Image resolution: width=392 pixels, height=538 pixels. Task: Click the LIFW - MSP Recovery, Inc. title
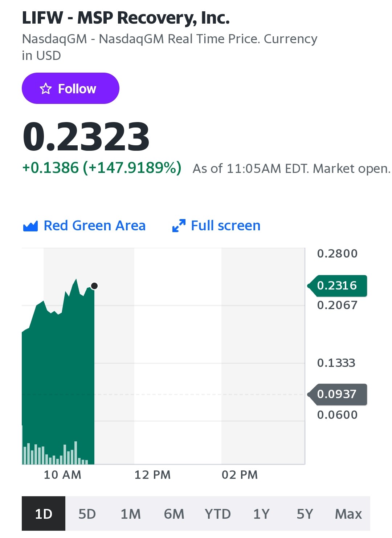126,18
